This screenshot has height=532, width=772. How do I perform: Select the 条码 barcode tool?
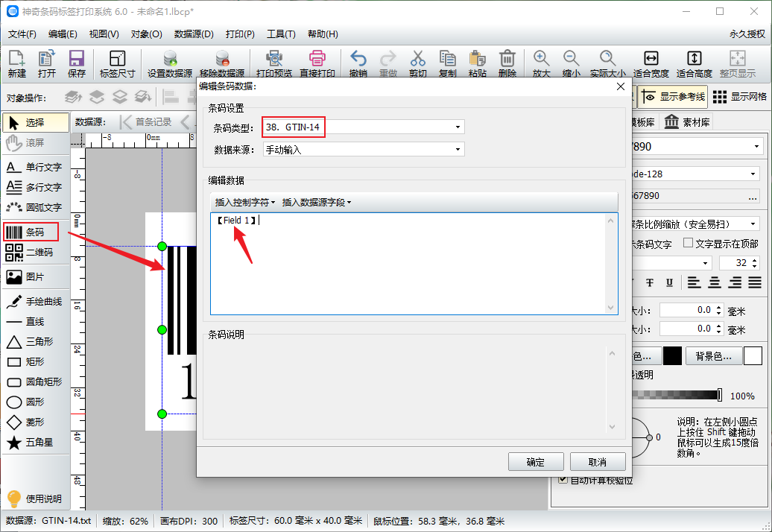(31, 232)
